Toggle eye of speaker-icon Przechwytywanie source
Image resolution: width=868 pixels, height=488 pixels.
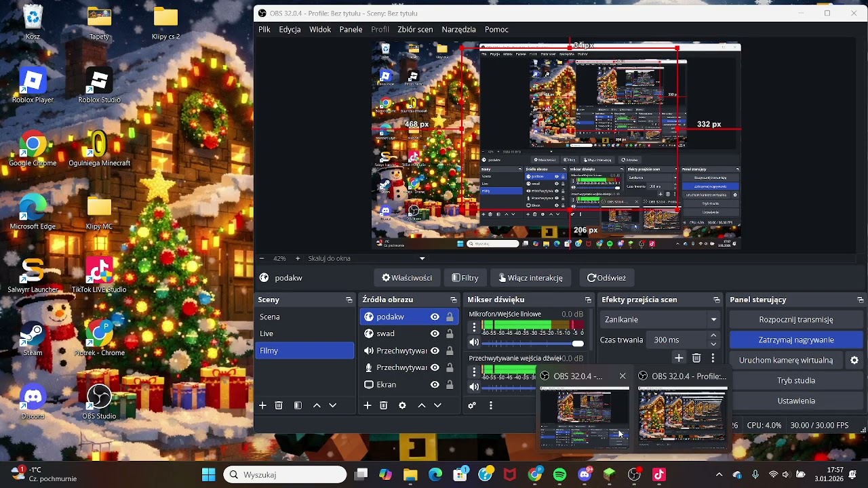435,350
